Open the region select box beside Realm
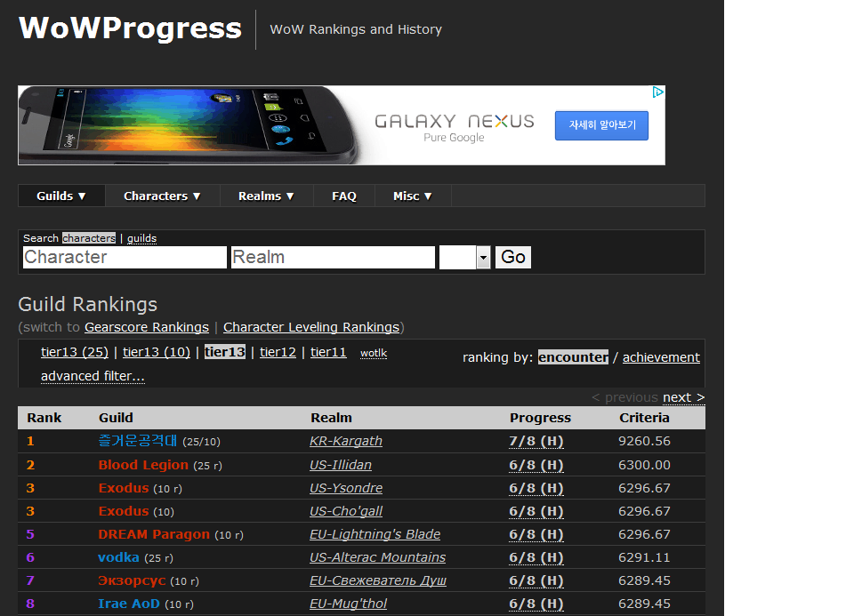The width and height of the screenshot is (854, 616). click(464, 258)
